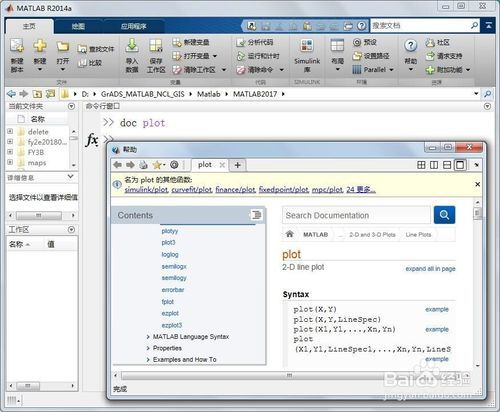This screenshot has width=500, height=412.
Task: Click blue search magnifier button in documentation
Action: point(444,215)
